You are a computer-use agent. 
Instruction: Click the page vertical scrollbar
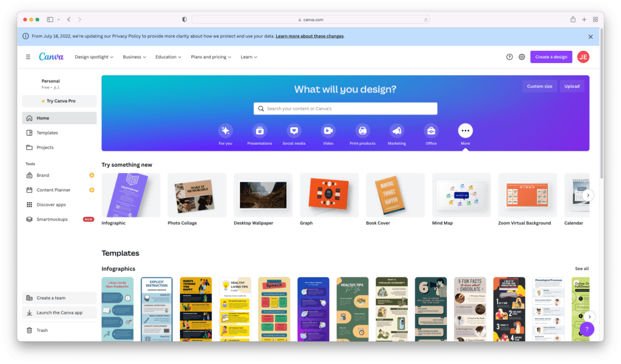pyautogui.click(x=602, y=103)
